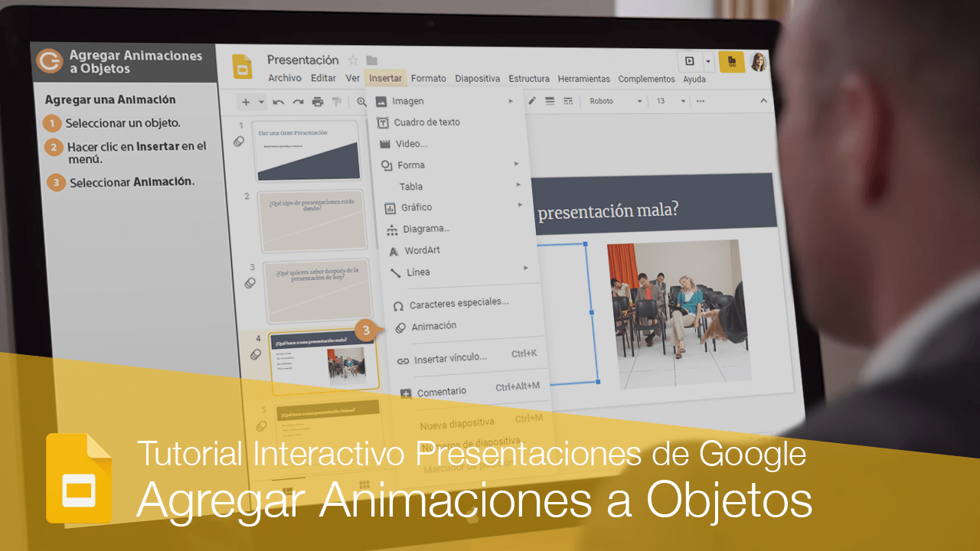Click step text 'Seleccionar un objeto.'
Screen dimensions: 980x551
click(123, 123)
